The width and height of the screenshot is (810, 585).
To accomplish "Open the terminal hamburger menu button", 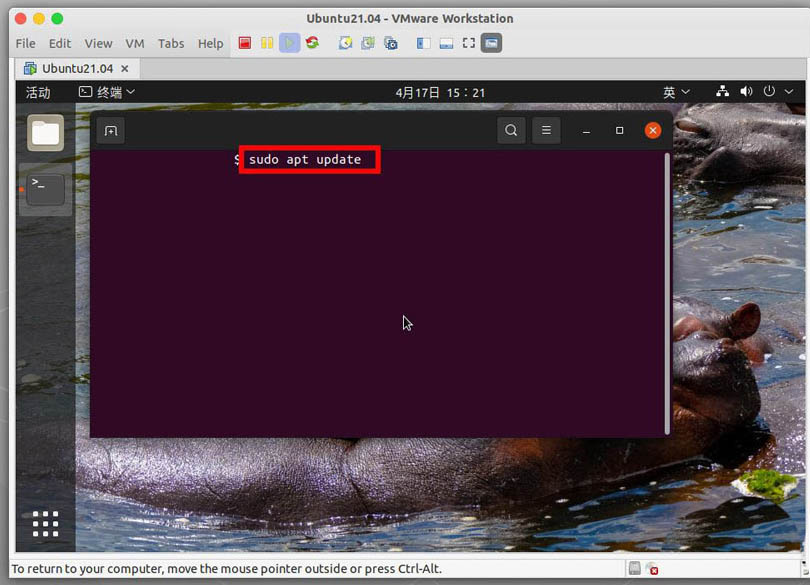I will pyautogui.click(x=545, y=130).
